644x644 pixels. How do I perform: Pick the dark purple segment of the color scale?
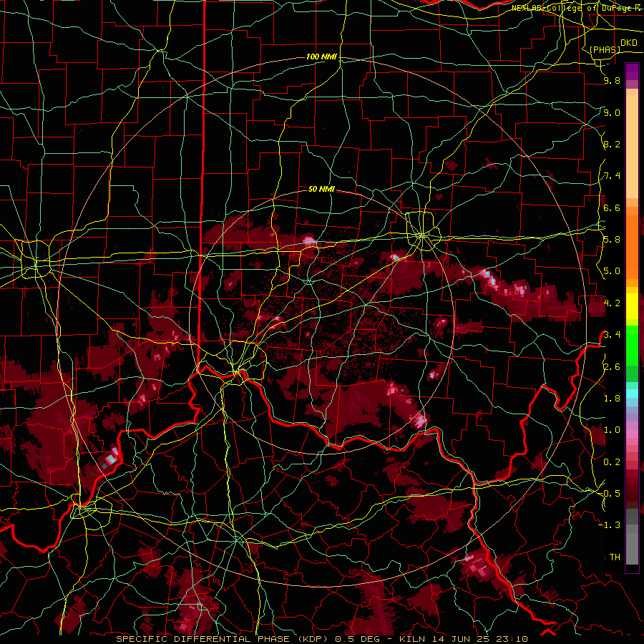click(632, 72)
